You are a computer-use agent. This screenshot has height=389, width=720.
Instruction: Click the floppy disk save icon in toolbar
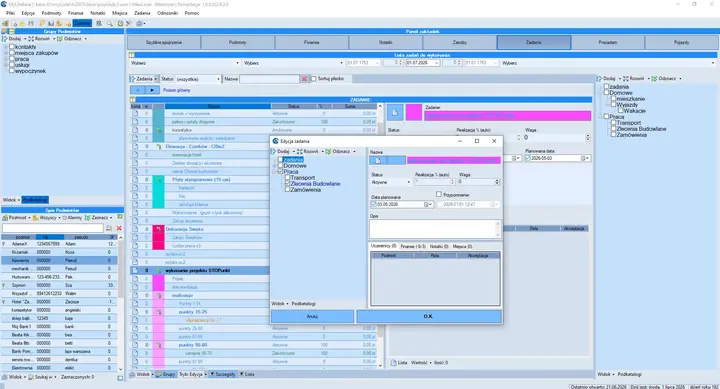31,23
